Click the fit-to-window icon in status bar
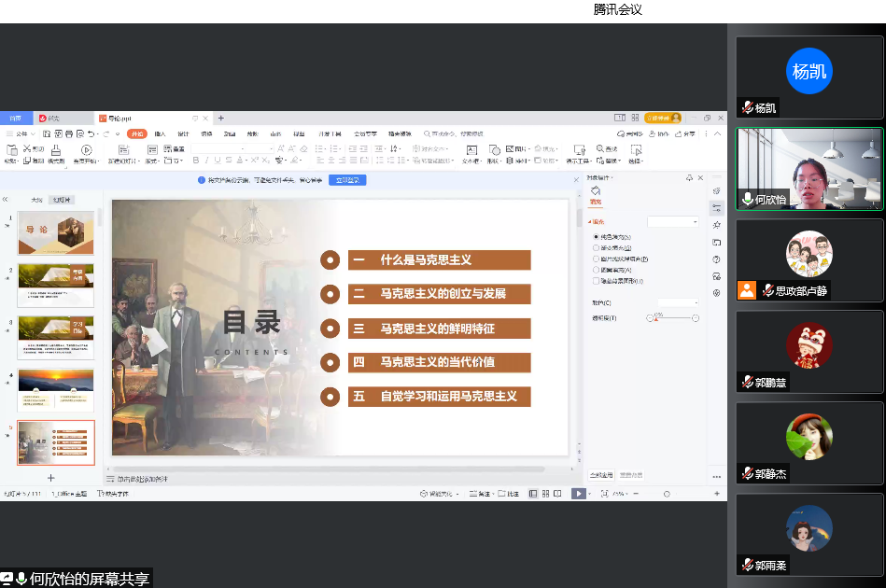The width and height of the screenshot is (886, 588). pos(605,494)
